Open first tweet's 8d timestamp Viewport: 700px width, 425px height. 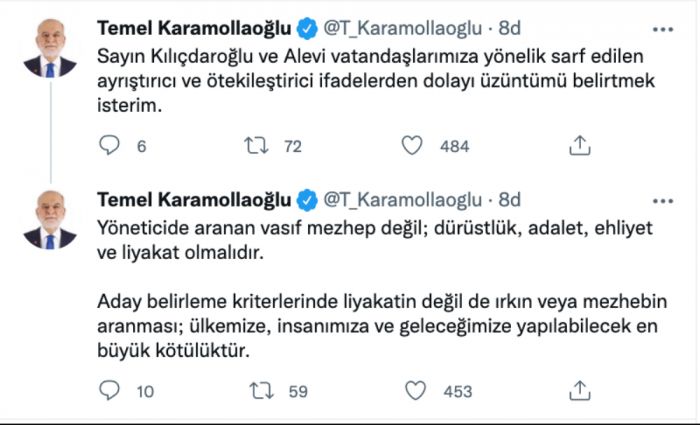pos(510,26)
